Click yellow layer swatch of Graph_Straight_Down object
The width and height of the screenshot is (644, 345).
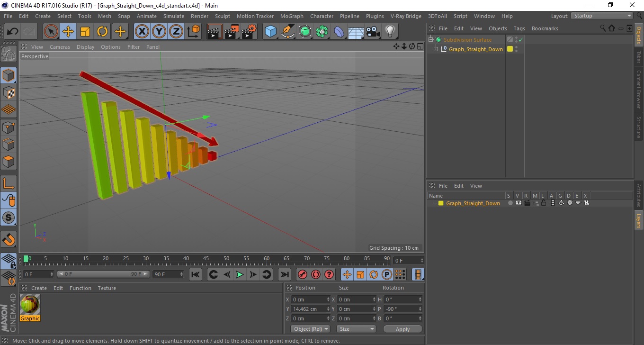(x=510, y=49)
